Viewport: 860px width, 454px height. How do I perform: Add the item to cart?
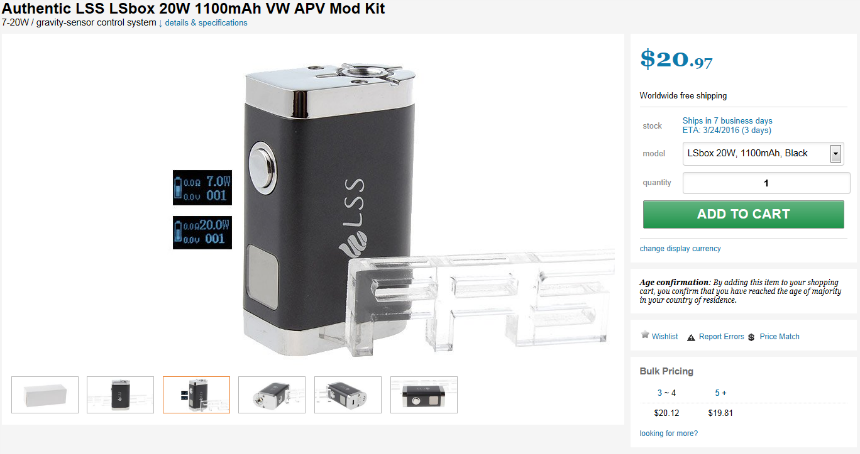[x=743, y=214]
